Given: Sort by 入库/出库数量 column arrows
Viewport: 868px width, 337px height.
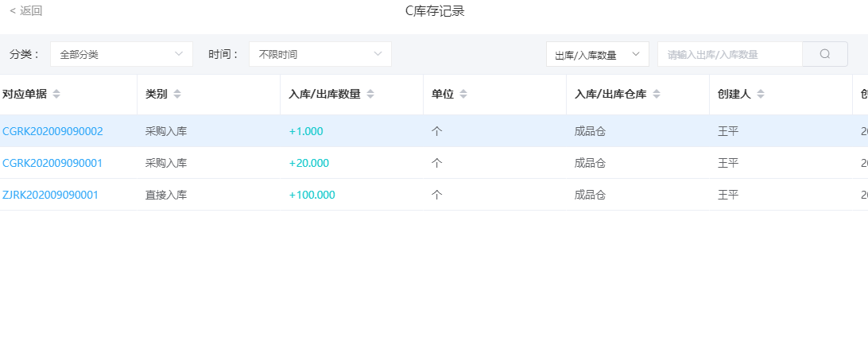Looking at the screenshot, I should point(370,95).
